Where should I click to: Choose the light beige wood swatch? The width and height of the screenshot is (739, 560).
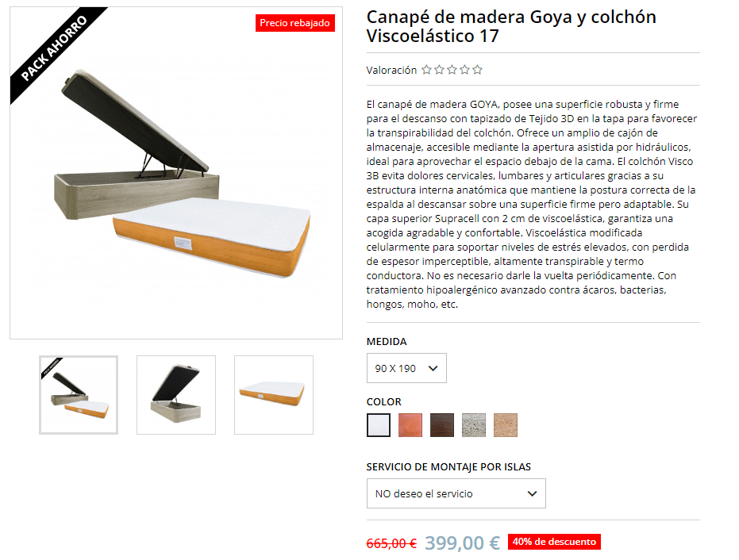[x=506, y=425]
